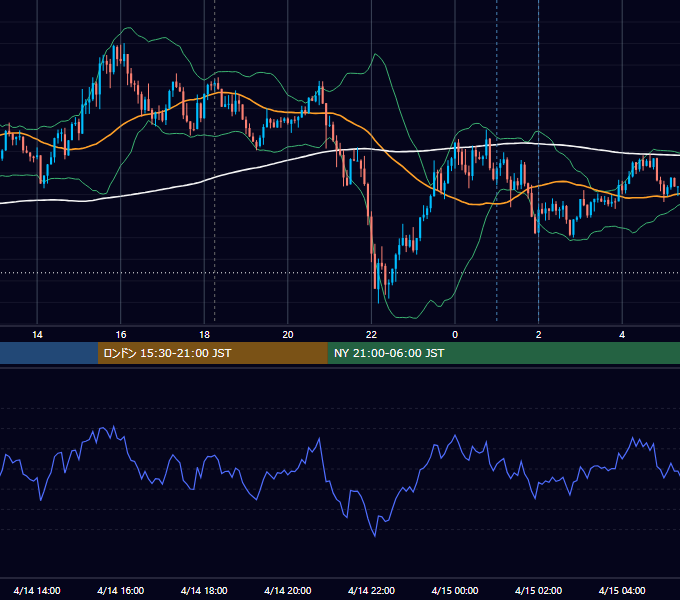Click the 4/14 16:00 date label

[x=121, y=590]
